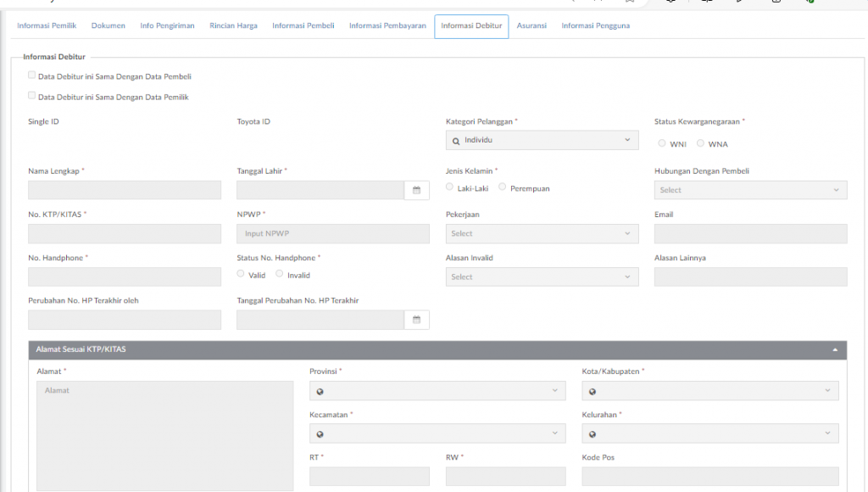
Task: Click the Email input field
Action: point(751,234)
